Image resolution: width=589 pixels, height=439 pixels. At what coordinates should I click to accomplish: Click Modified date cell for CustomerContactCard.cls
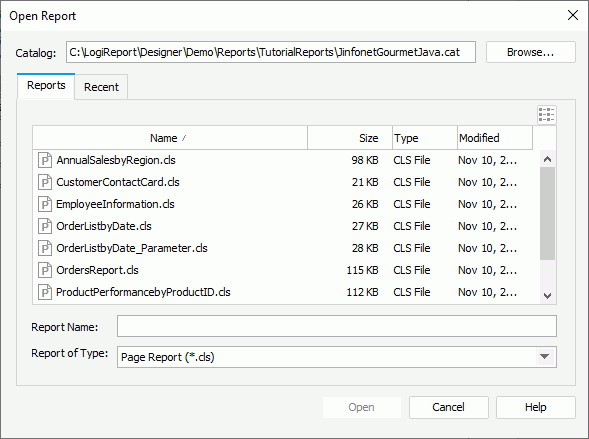click(x=487, y=182)
